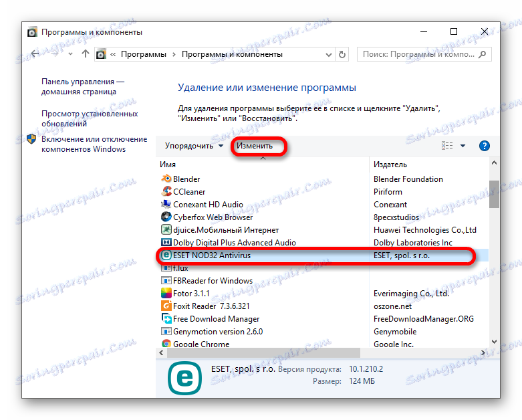Click the horizontal scrollbar left arrow

coord(161,352)
